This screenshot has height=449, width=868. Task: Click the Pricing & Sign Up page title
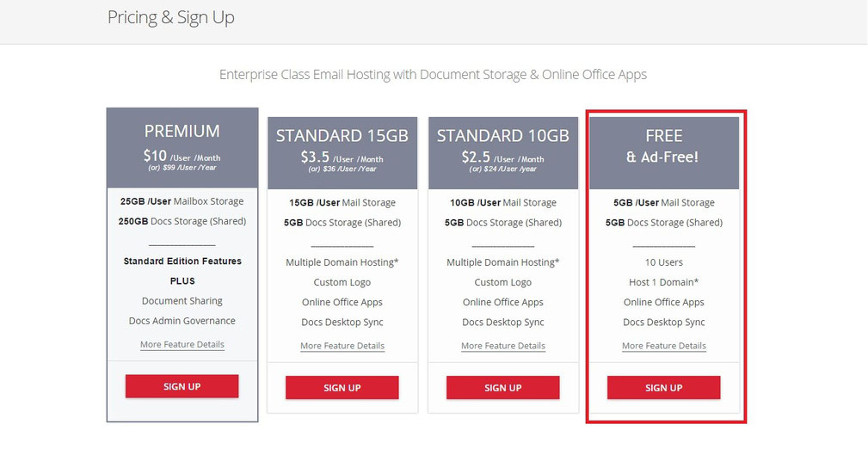pos(171,17)
